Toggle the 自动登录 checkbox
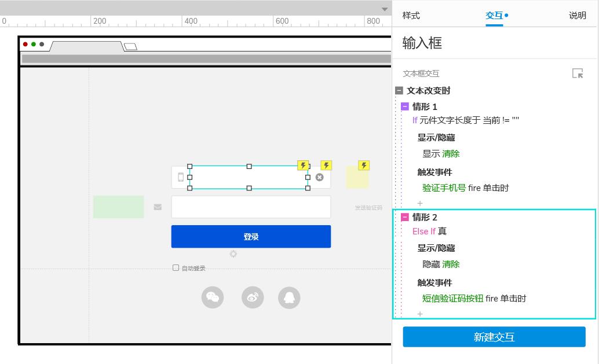Viewport: 599px width, 364px height. pos(176,268)
